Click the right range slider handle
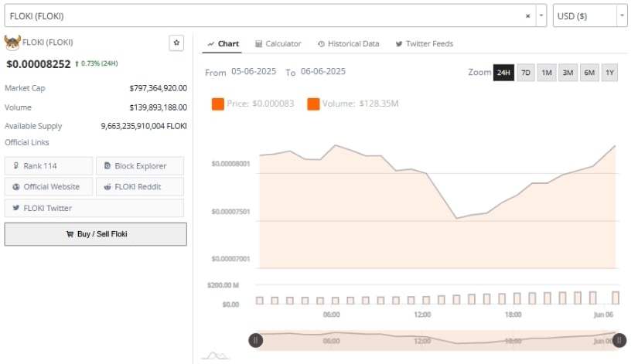The image size is (638, 364). click(619, 340)
